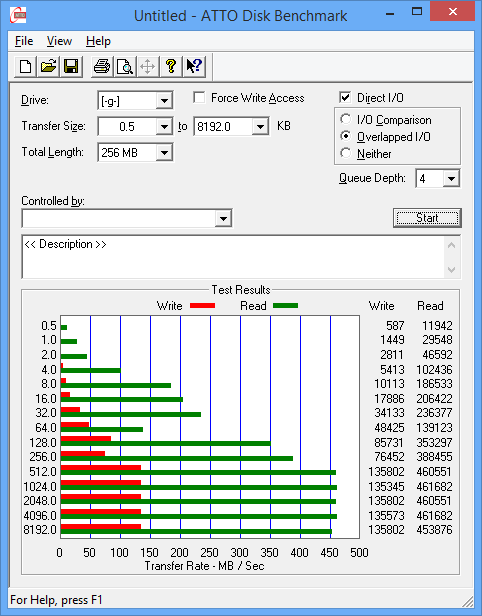Image resolution: width=482 pixels, height=616 pixels.
Task: Click the 'Test Results' group title
Action: tap(241, 290)
